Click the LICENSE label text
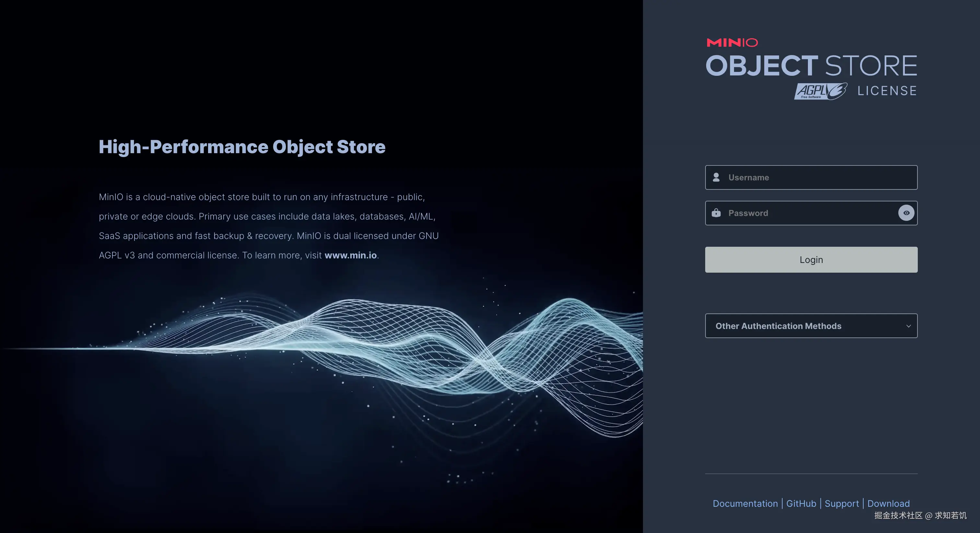The height and width of the screenshot is (533, 980). pos(887,91)
